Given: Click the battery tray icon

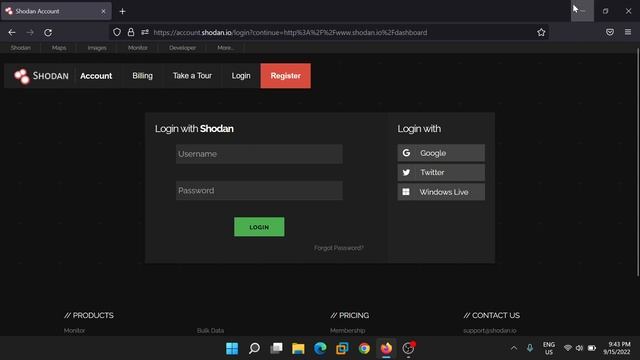Looking at the screenshot, I should click(592, 348).
